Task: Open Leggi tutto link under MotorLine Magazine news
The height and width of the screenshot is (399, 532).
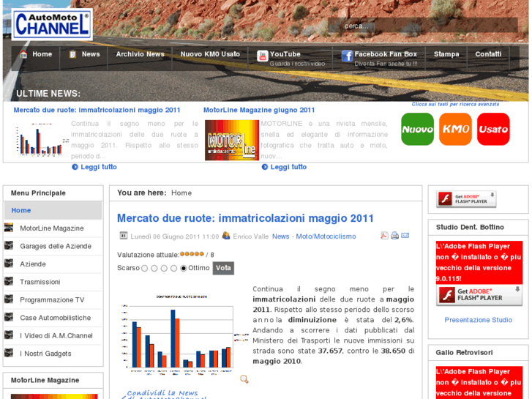Action: pos(288,167)
